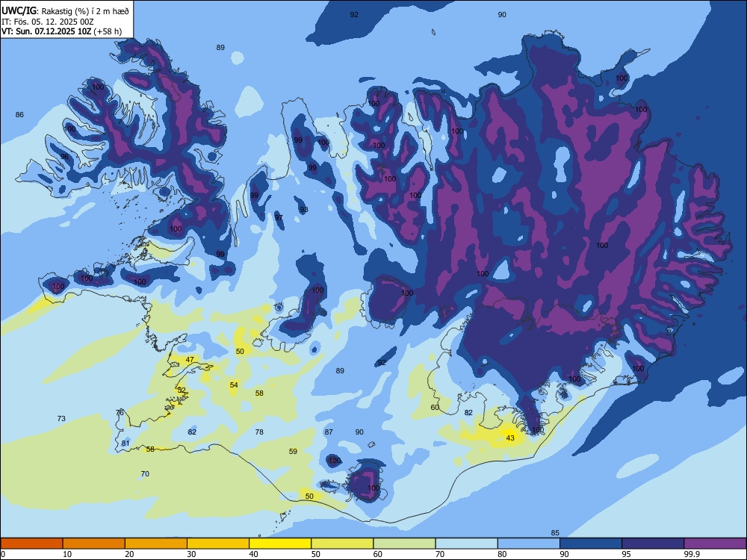Click the humidity value 54 in the southwest
This screenshot has height=560, width=747.
point(234,385)
